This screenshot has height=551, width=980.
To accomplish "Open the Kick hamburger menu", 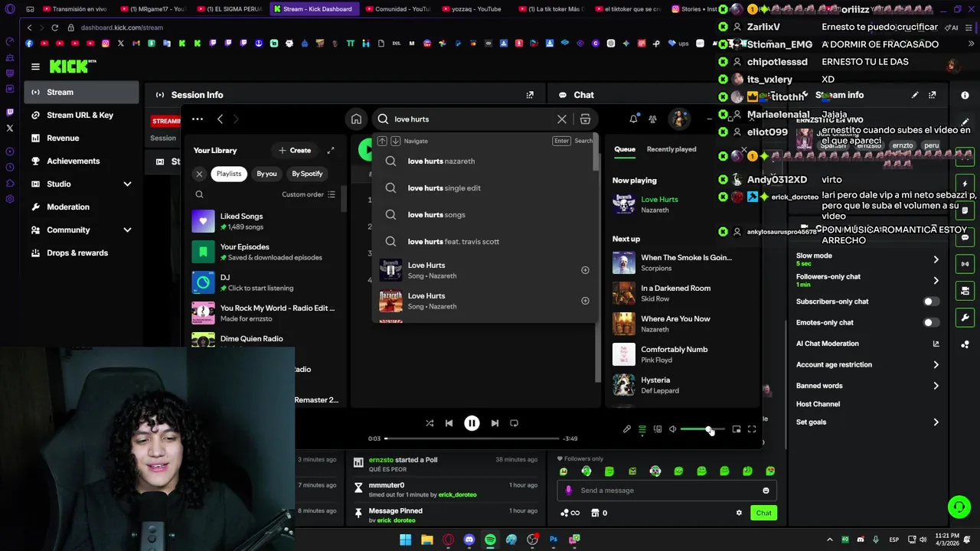I will [35, 67].
